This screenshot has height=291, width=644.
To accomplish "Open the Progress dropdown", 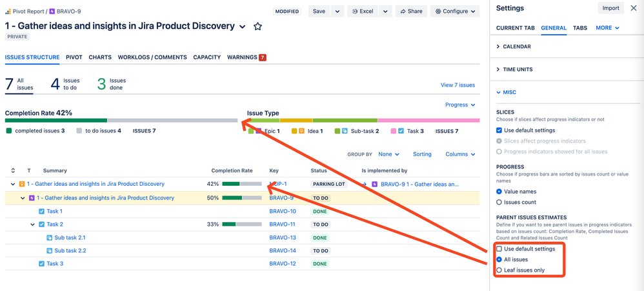I will point(460,105).
